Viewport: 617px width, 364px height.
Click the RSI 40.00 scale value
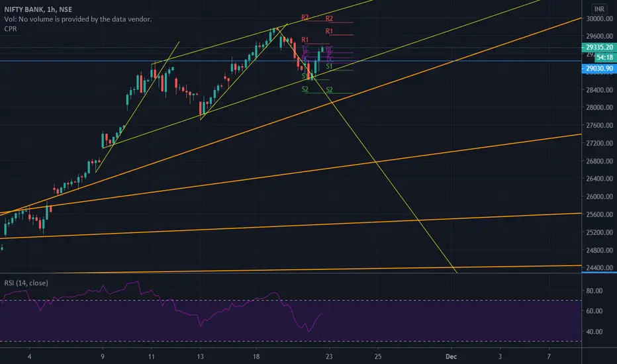[594, 332]
